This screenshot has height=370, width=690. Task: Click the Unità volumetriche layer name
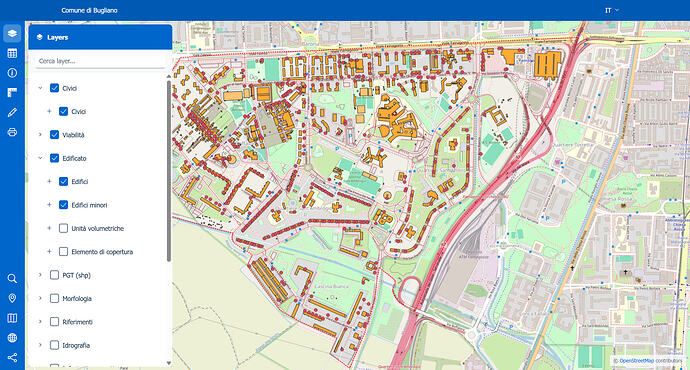point(98,228)
